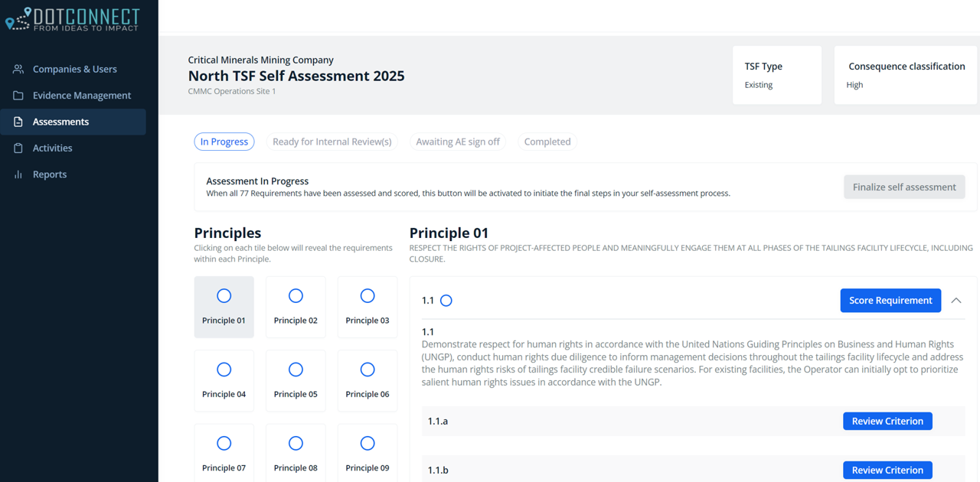Switch to Awaiting AE sign off stage
The width and height of the screenshot is (980, 482).
point(457,142)
